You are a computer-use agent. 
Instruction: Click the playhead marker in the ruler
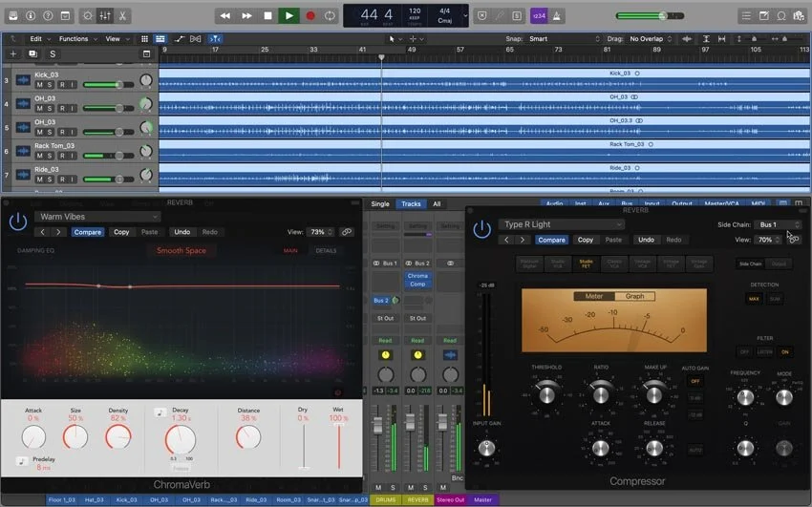point(382,57)
